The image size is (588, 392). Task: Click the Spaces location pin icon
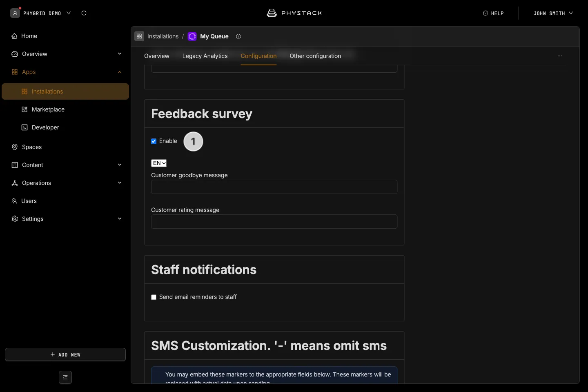(x=15, y=147)
